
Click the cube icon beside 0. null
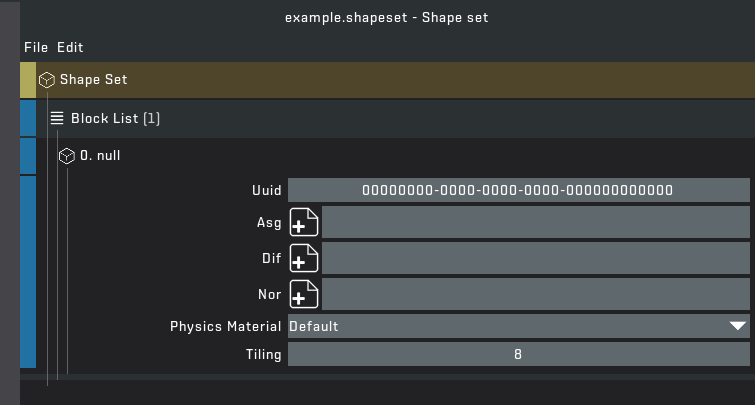66,156
